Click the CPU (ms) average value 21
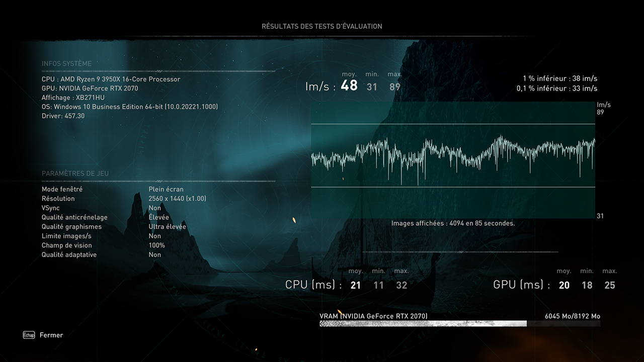The width and height of the screenshot is (644, 362). pyautogui.click(x=356, y=286)
